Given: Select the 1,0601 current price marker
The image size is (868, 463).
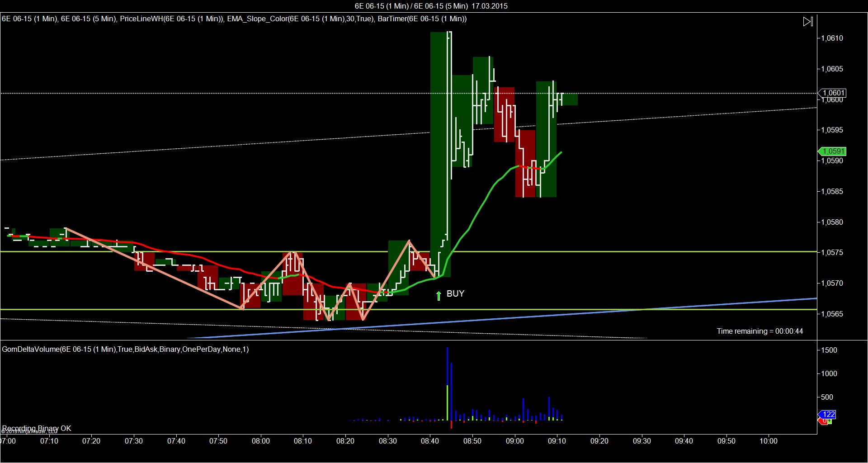Looking at the screenshot, I should click(x=832, y=93).
